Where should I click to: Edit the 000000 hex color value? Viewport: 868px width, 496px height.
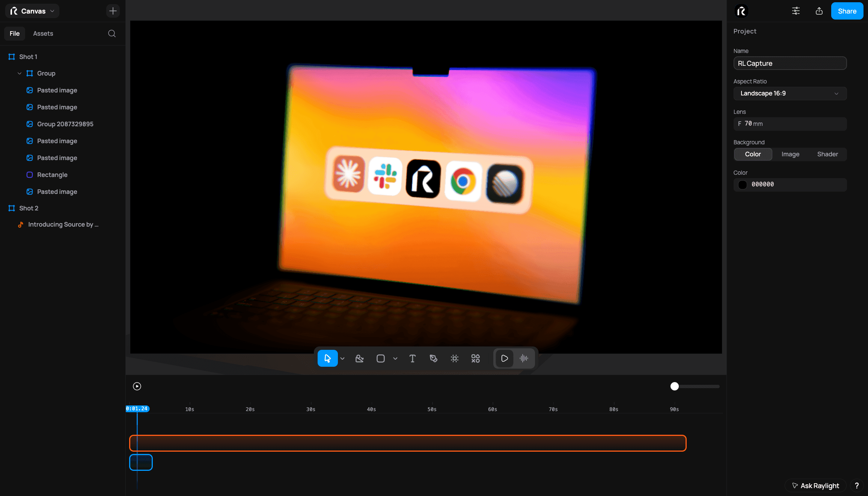763,184
